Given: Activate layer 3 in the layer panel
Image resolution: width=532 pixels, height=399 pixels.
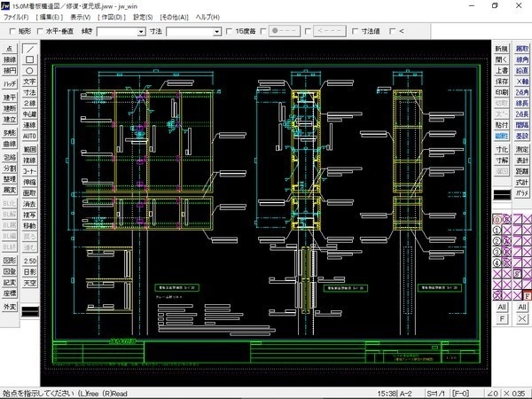Looking at the screenshot, I should tap(497, 252).
